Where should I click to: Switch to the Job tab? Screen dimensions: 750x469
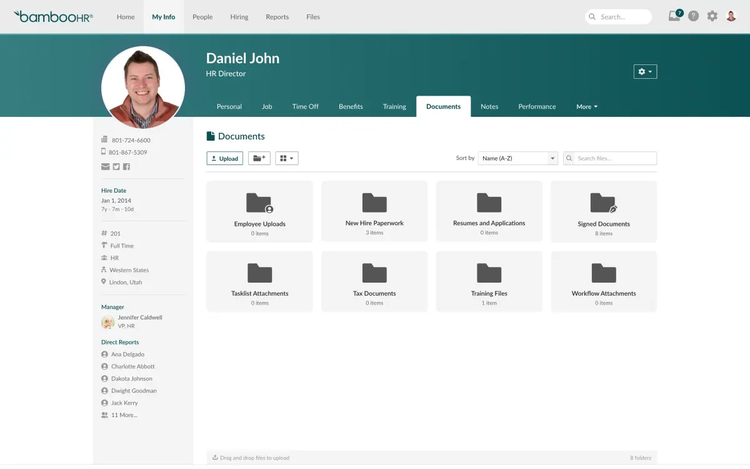point(267,107)
